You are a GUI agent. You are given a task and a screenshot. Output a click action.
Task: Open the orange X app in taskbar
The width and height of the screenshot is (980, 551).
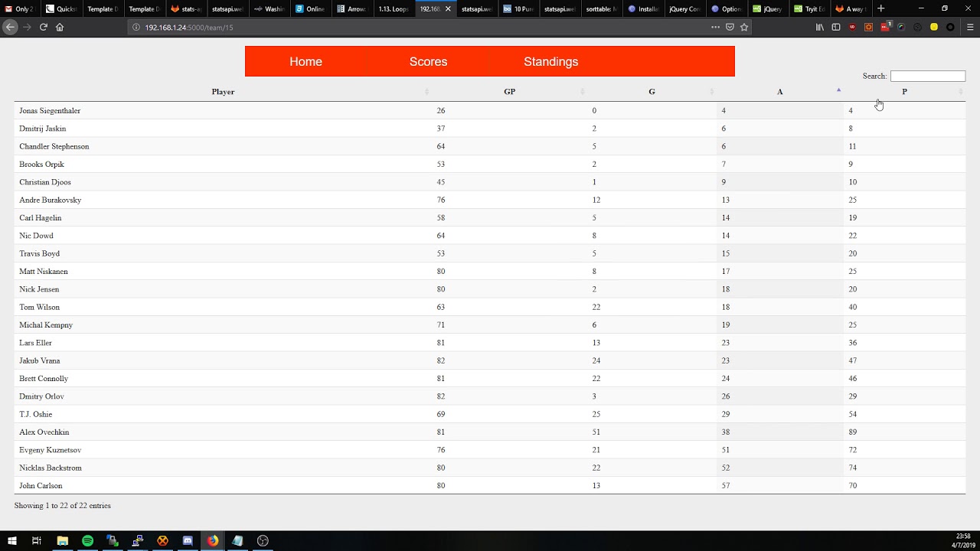click(x=162, y=540)
